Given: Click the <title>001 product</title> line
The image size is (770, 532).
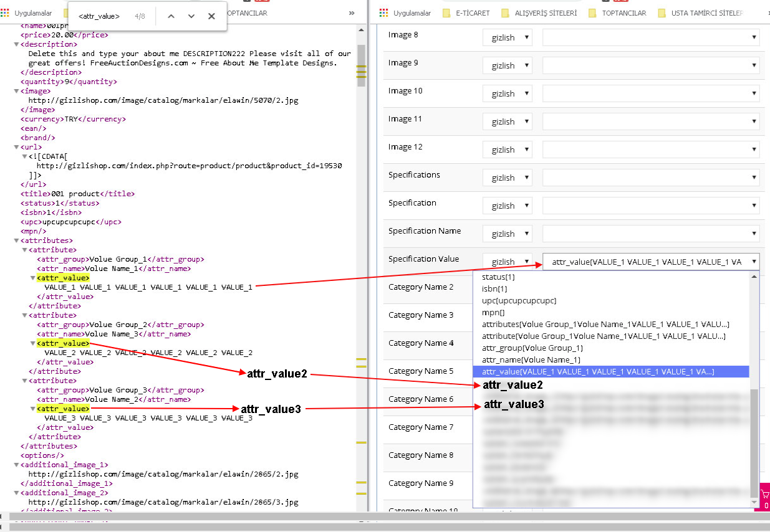Looking at the screenshot, I should point(77,194).
